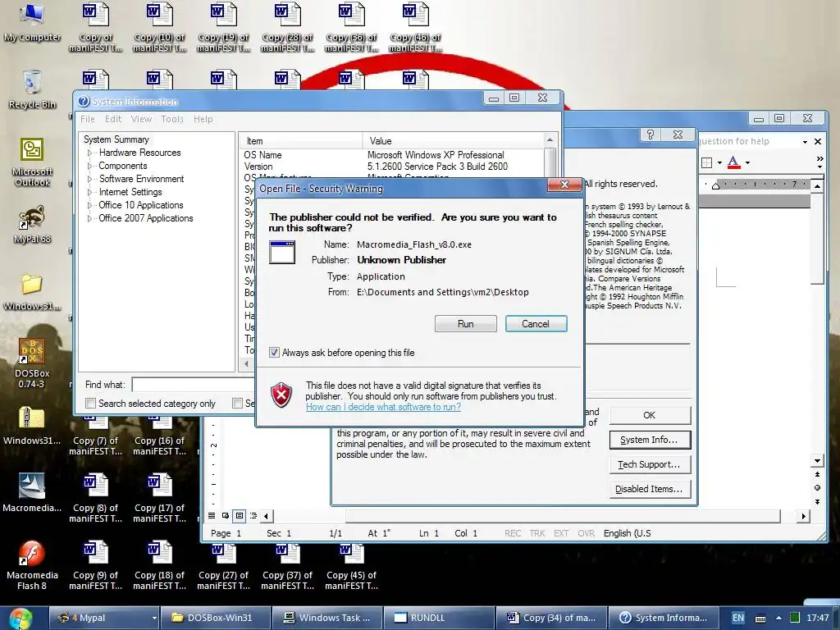840x630 pixels.
Task: Click Word vertical scrollbar down arrow
Action: point(817,461)
